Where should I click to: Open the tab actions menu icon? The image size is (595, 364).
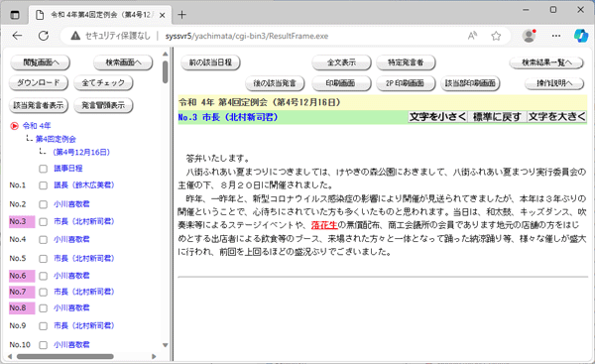tap(15, 15)
